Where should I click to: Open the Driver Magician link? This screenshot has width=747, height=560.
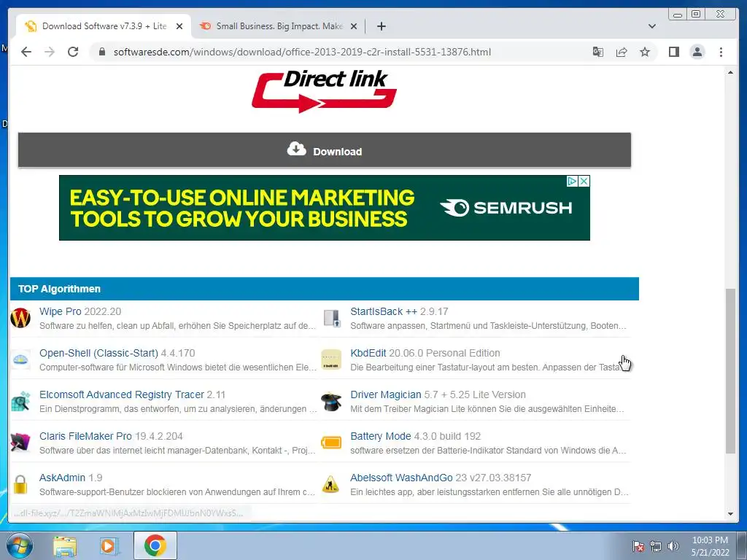pos(386,394)
